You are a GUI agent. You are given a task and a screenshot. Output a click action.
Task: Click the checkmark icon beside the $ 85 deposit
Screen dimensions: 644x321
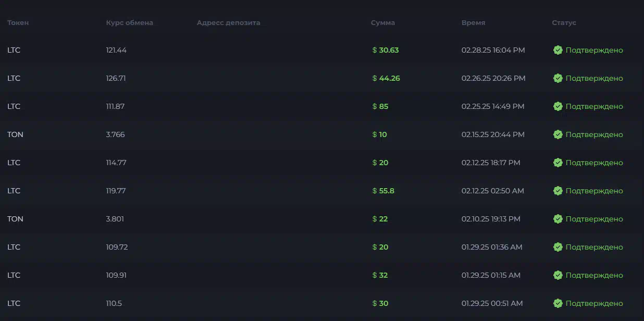tap(558, 106)
